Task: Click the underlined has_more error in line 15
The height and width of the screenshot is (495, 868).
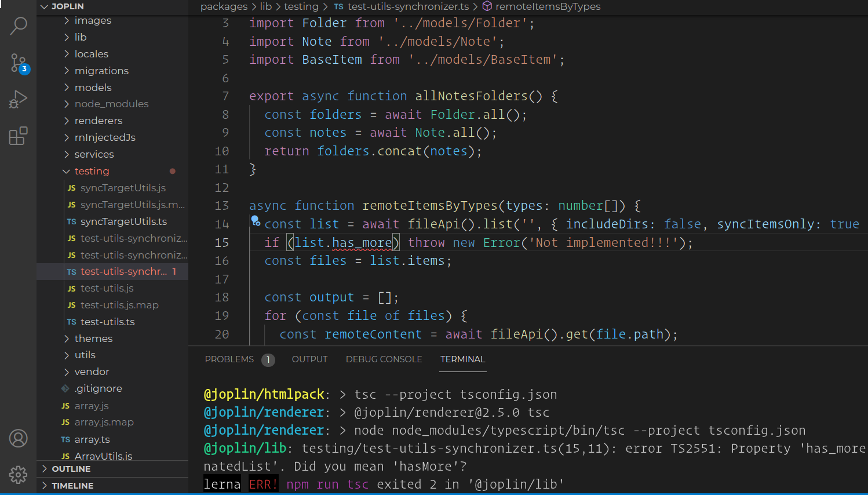Action: tap(362, 243)
